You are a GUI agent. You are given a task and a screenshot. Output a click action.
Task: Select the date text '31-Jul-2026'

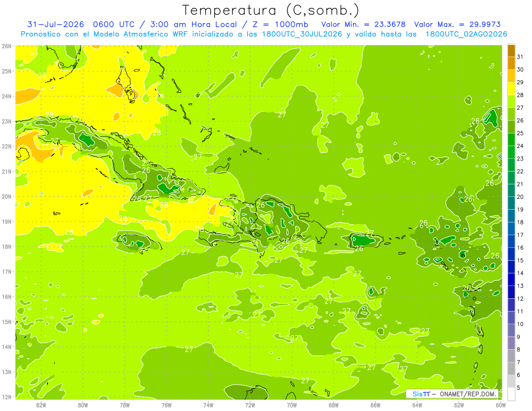coord(55,24)
